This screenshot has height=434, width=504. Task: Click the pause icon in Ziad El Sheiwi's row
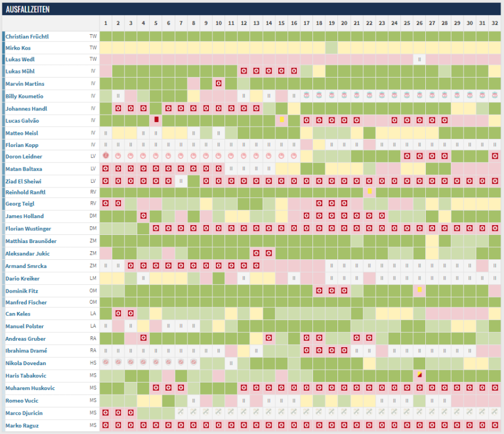pyautogui.click(x=181, y=181)
